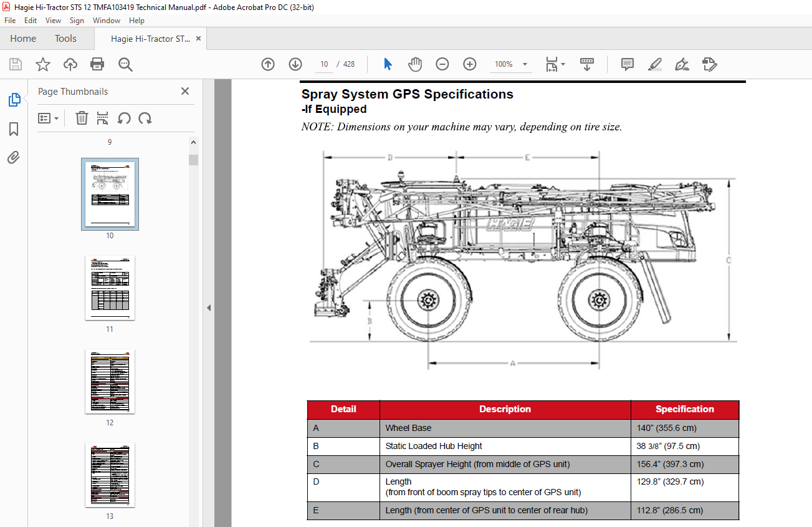Insert page break tool in thumbnails
Image resolution: width=812 pixels, height=527 pixels.
[x=103, y=118]
